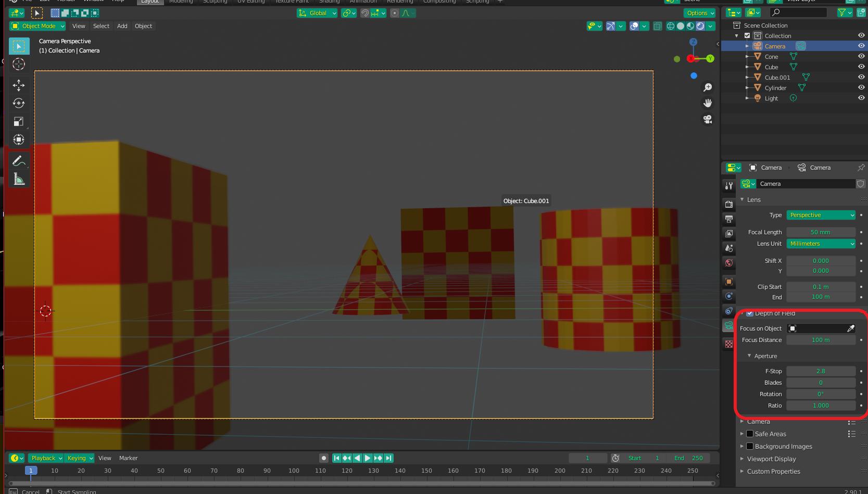Open the Texture properties tab
Image resolution: width=868 pixels, height=494 pixels.
(x=729, y=344)
